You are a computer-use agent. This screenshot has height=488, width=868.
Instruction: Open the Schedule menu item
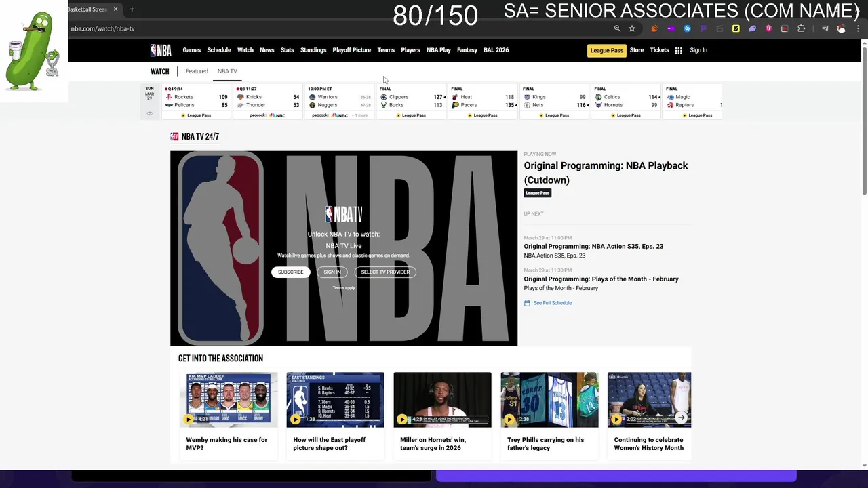coord(219,50)
